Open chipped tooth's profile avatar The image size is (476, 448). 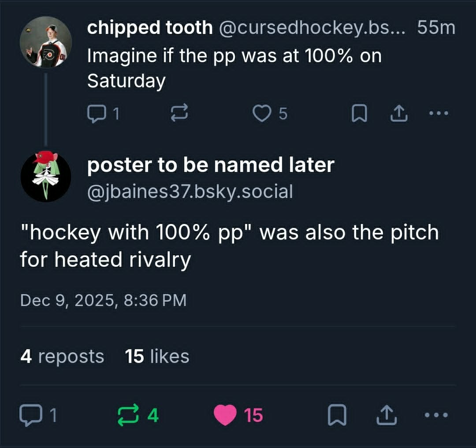coord(46,42)
